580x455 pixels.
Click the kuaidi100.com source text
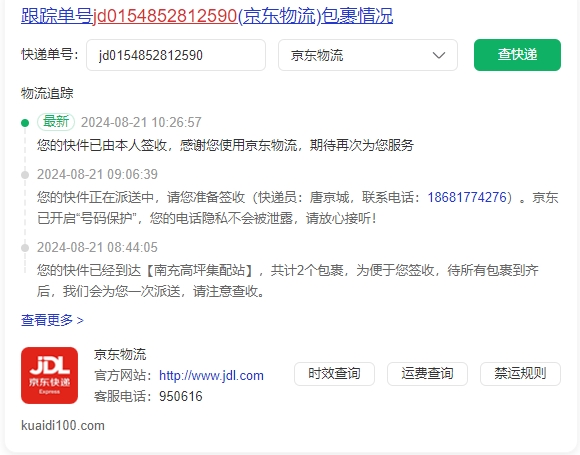[x=63, y=425]
